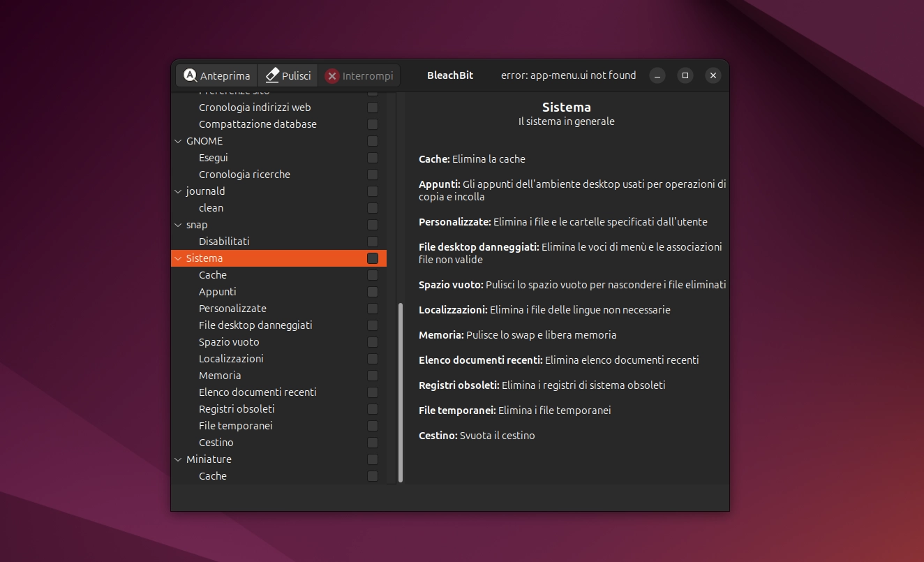The height and width of the screenshot is (562, 924).
Task: Collapse the snap tree entry
Action: click(x=177, y=225)
